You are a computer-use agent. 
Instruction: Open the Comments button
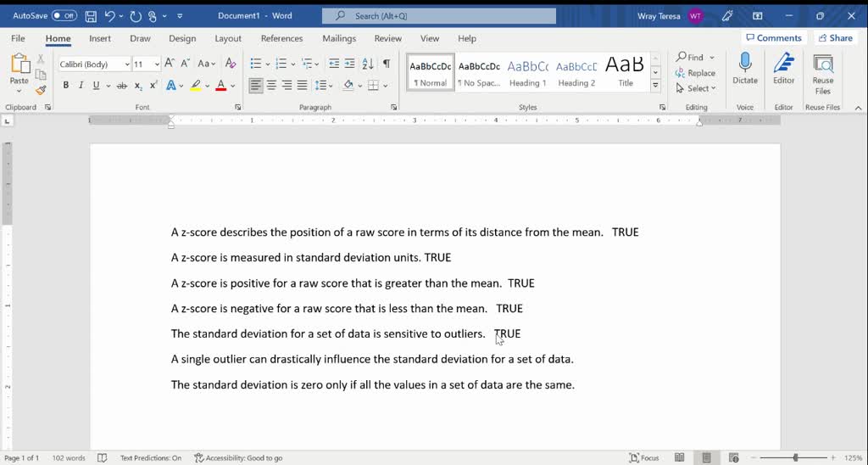pos(773,38)
